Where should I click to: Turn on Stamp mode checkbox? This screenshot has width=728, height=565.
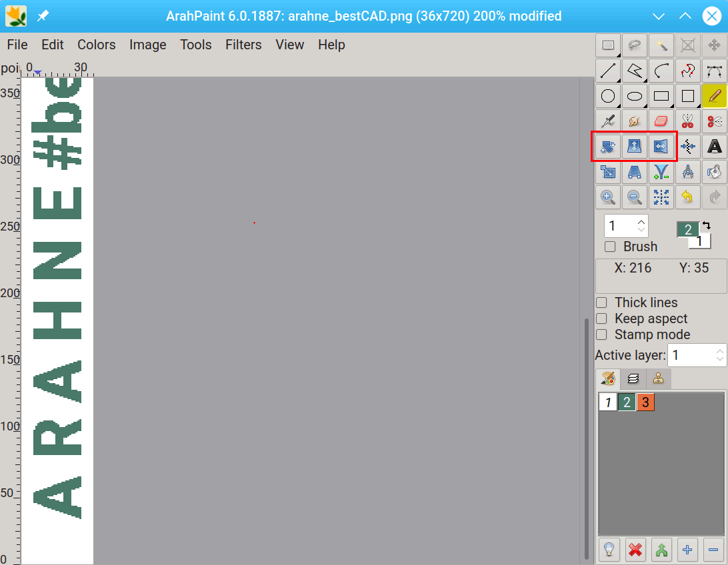click(602, 334)
